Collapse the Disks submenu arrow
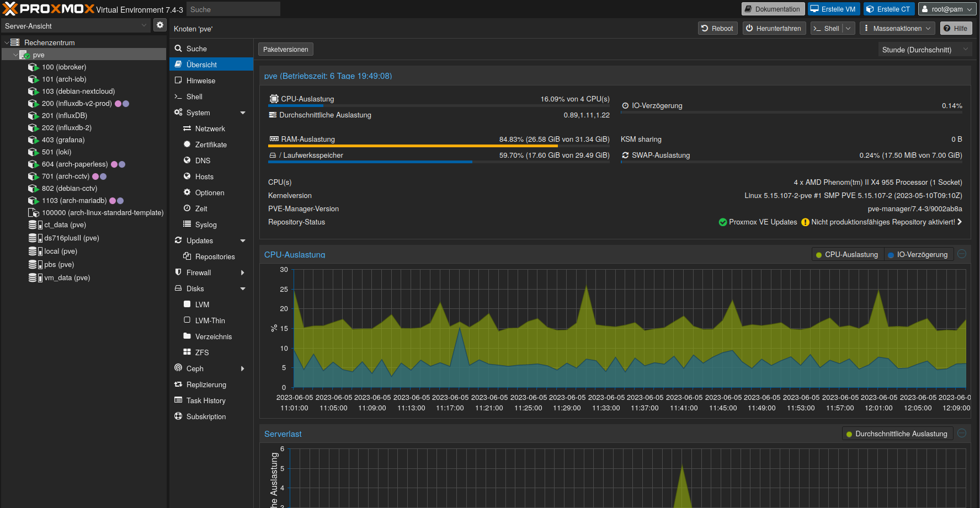Viewport: 980px width, 508px height. (x=243, y=288)
